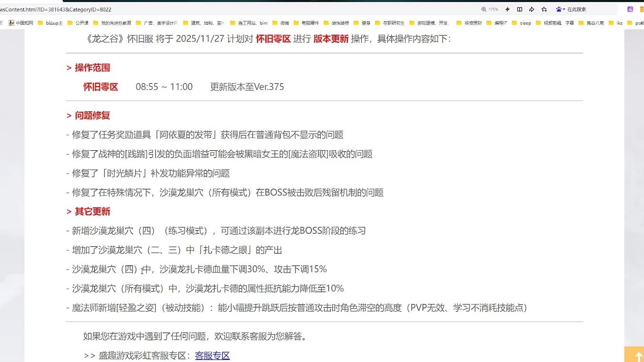The width and height of the screenshot is (644, 362).
Task: Open reader mode with the book icon
Action: pos(520,10)
